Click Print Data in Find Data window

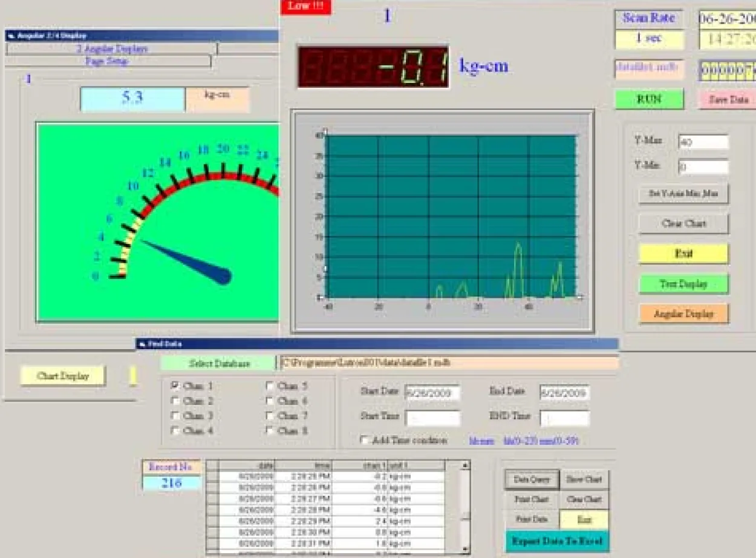532,520
